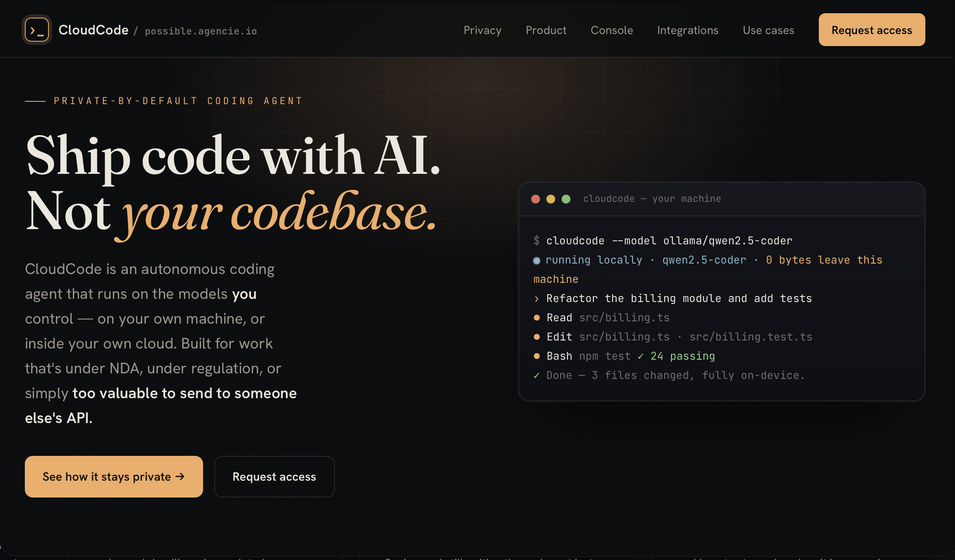The width and height of the screenshot is (955, 560).
Task: Click the red dot in terminal window
Action: [536, 199]
